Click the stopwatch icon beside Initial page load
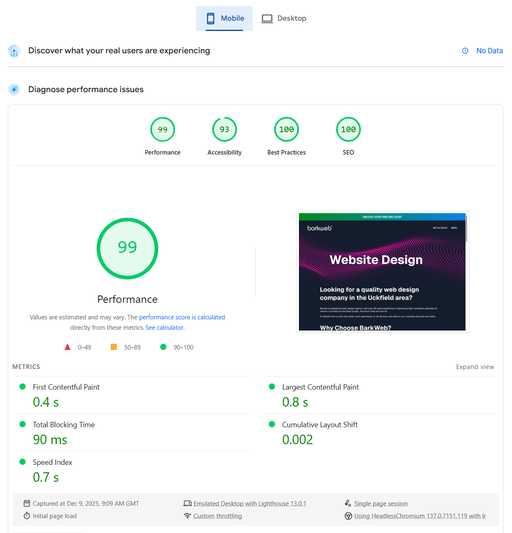 [x=27, y=516]
